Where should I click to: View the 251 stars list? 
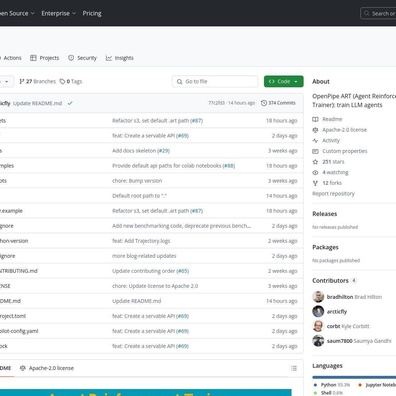pos(333,162)
